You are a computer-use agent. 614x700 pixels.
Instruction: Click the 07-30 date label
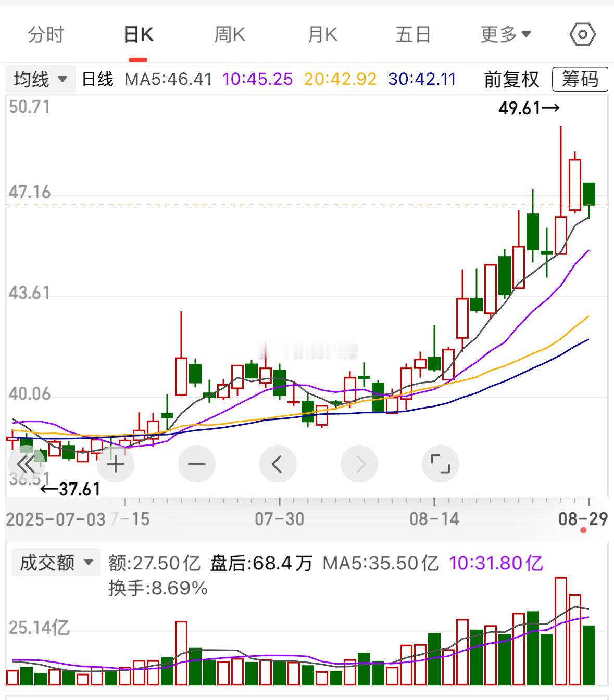tap(280, 519)
